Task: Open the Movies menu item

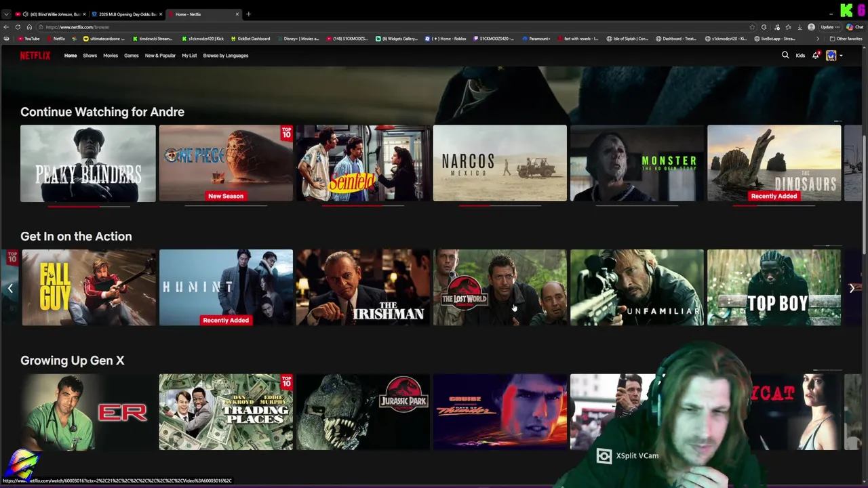Action: pyautogui.click(x=111, y=56)
